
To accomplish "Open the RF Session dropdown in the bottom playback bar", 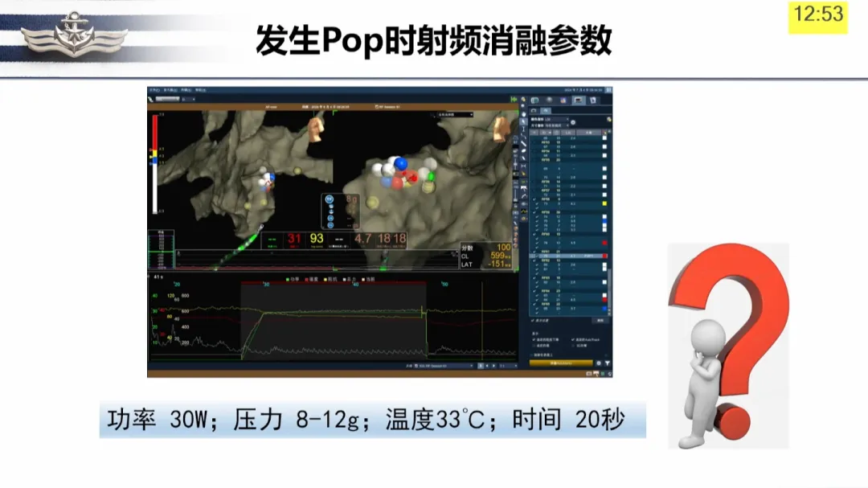I will point(445,366).
